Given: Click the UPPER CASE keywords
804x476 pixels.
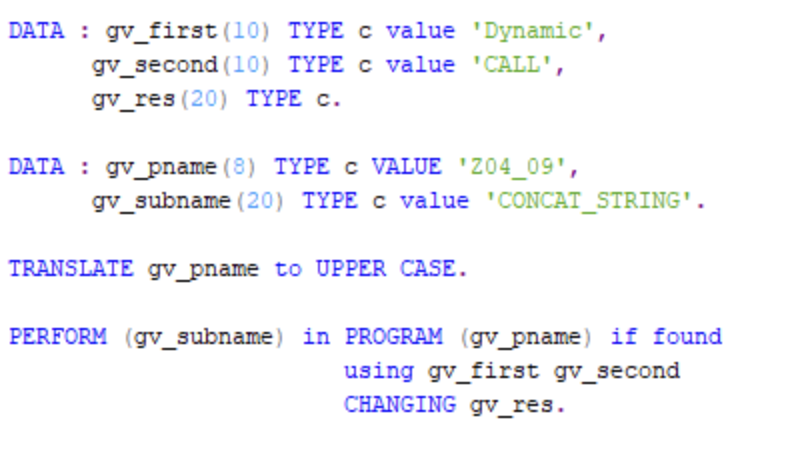Looking at the screenshot, I should point(385,268).
